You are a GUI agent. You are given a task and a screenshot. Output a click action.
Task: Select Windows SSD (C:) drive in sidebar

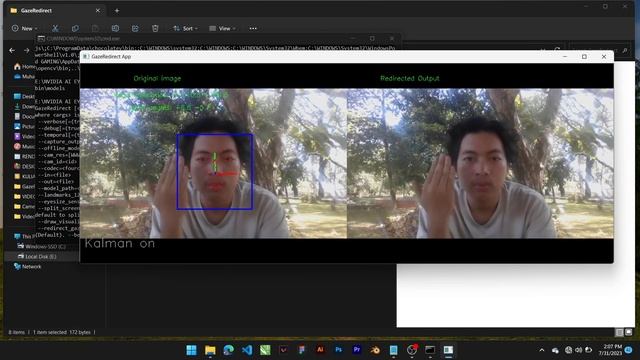coord(42,247)
